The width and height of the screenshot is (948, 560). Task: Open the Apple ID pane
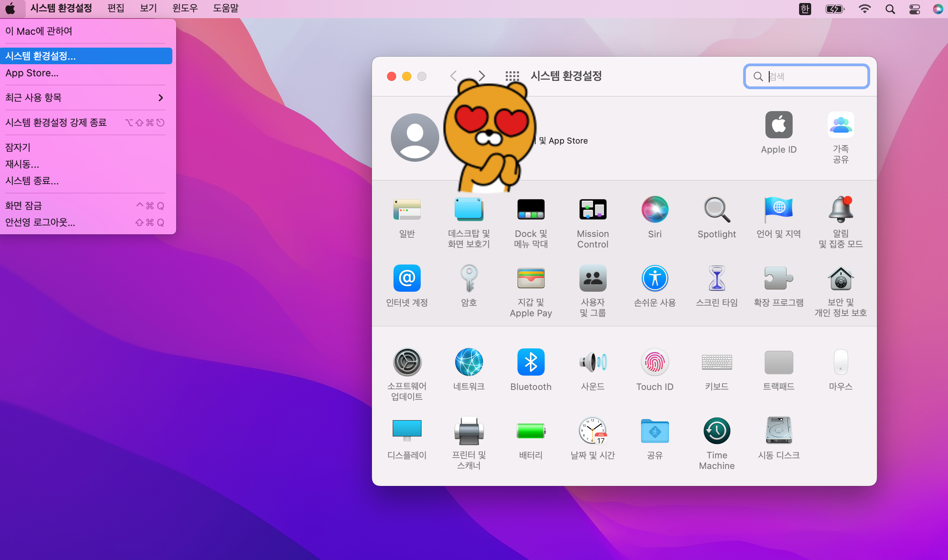pos(779,133)
